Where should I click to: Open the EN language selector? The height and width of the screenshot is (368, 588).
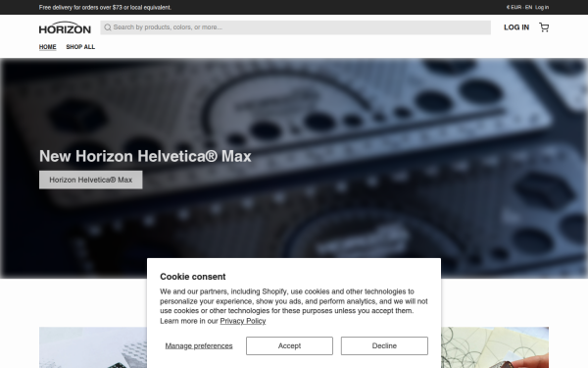528,7
